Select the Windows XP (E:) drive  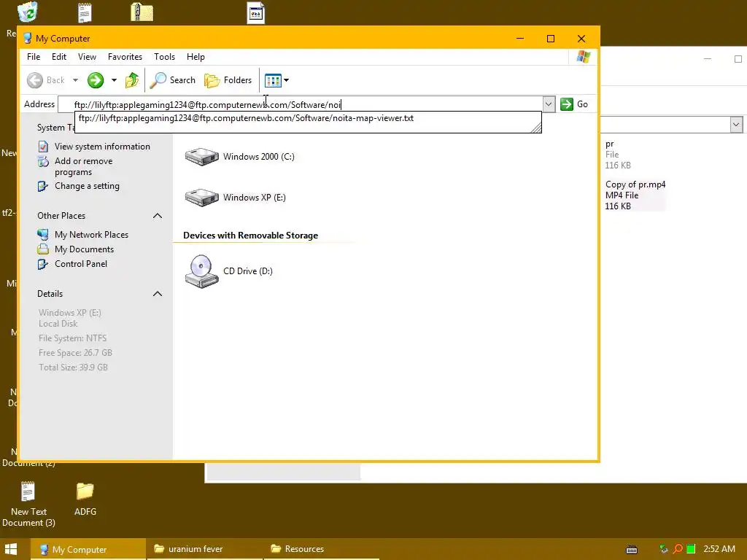pos(236,198)
